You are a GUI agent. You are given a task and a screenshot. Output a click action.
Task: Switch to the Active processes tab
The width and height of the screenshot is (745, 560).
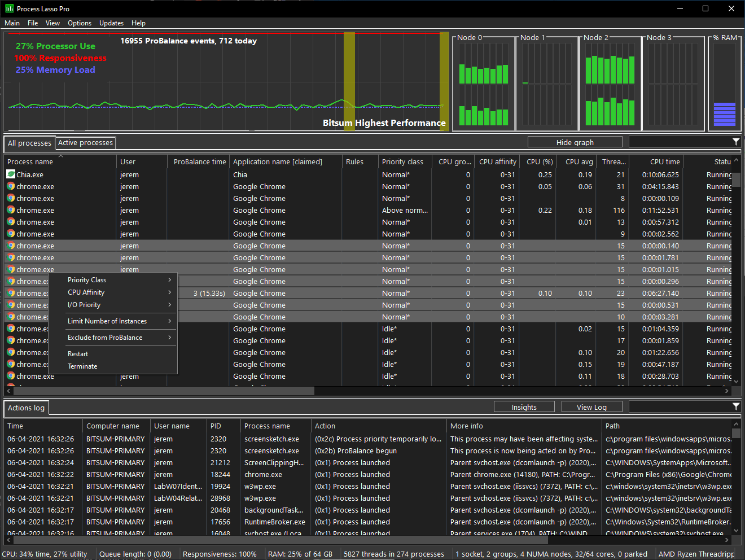point(85,143)
